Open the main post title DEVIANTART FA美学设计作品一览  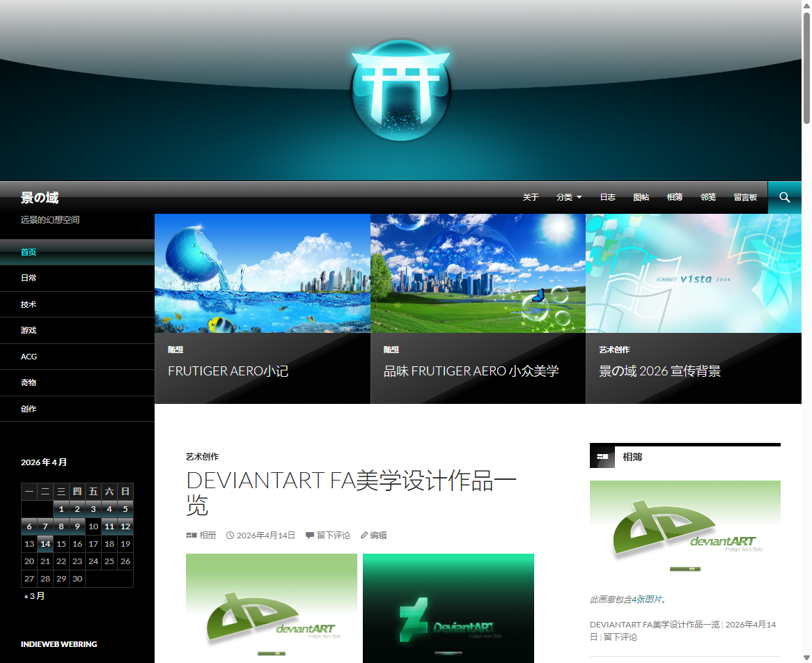[x=351, y=492]
